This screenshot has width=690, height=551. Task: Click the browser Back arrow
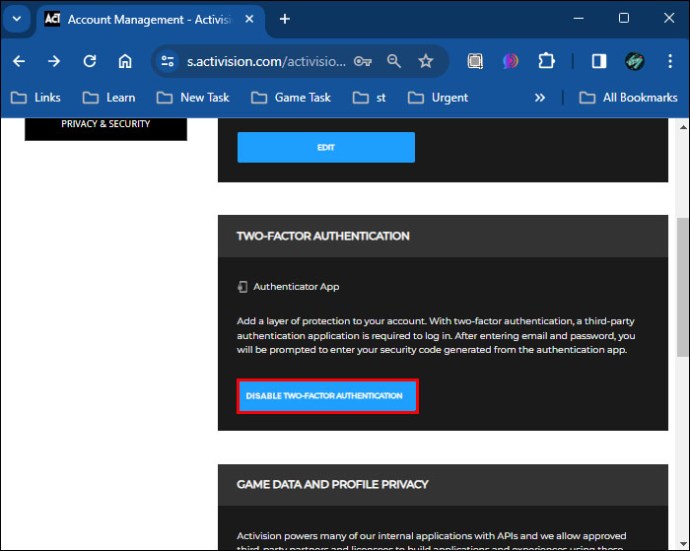[x=19, y=61]
